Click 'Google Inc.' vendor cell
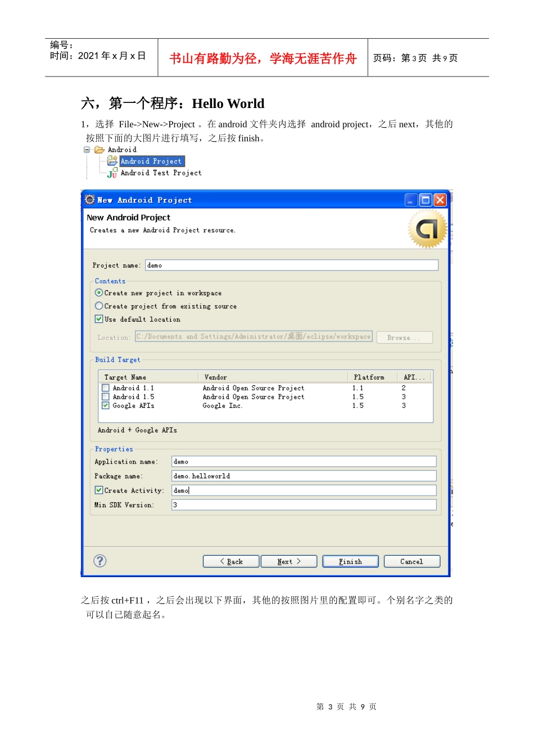Screen dimensions: 534x756 click(x=223, y=406)
